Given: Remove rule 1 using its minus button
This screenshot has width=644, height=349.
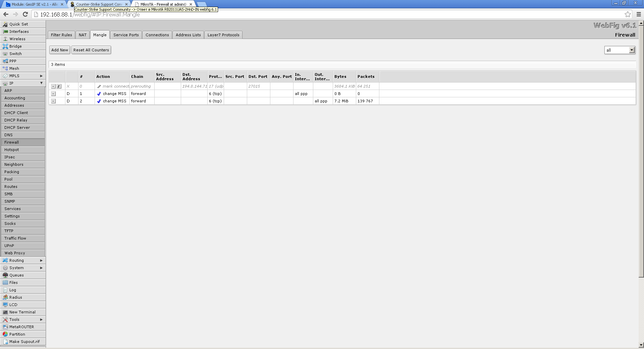Looking at the screenshot, I should click(53, 94).
